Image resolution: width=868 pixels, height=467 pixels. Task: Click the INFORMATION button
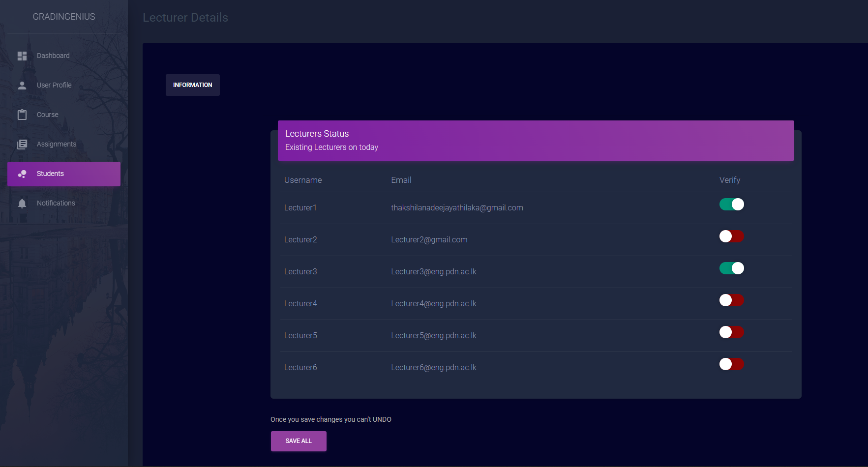[x=193, y=85]
